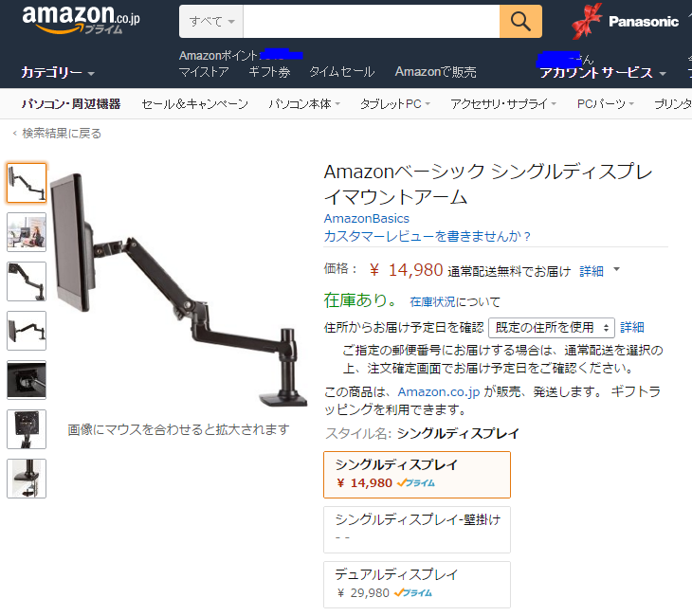Image resolution: width=692 pixels, height=616 pixels.
Task: View last thumbnail of desk clamp
Action: [27, 479]
